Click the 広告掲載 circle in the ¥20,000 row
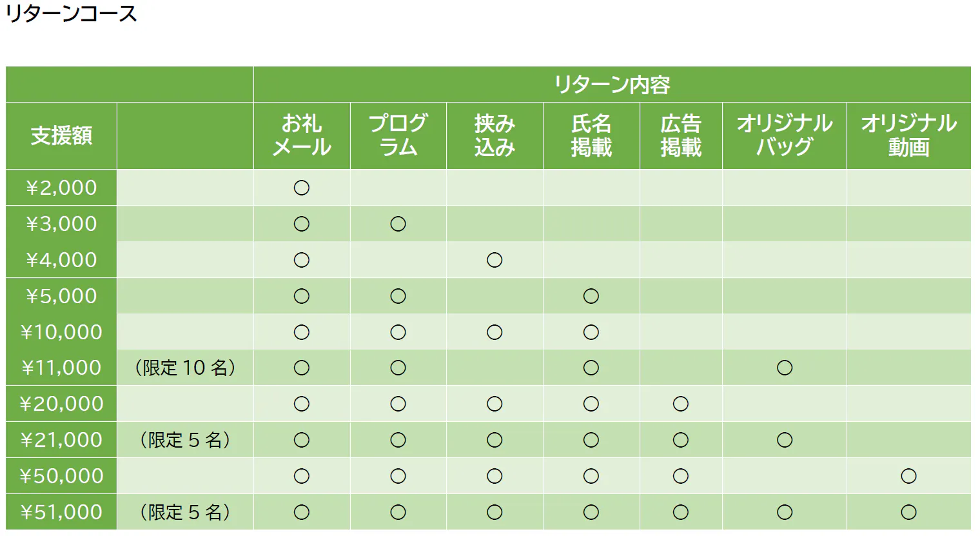The width and height of the screenshot is (980, 536). click(681, 404)
